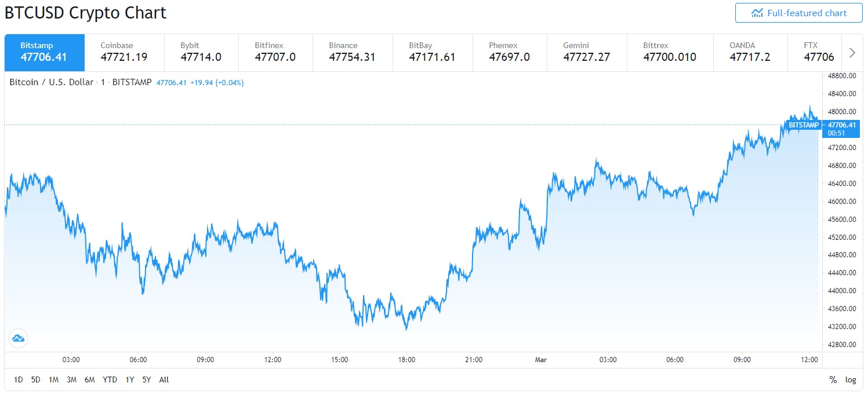Expand more exchanges with the right arrow
The width and height of the screenshot is (868, 394).
pyautogui.click(x=852, y=52)
